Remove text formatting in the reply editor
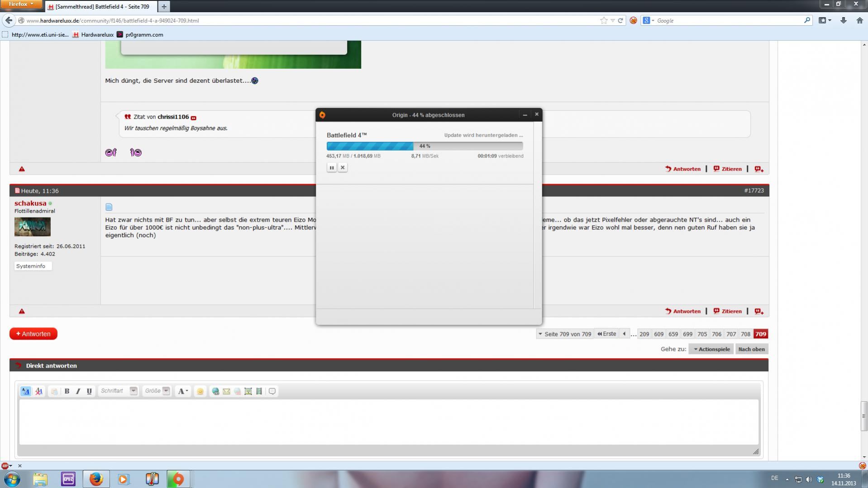868x488 pixels. [39, 391]
